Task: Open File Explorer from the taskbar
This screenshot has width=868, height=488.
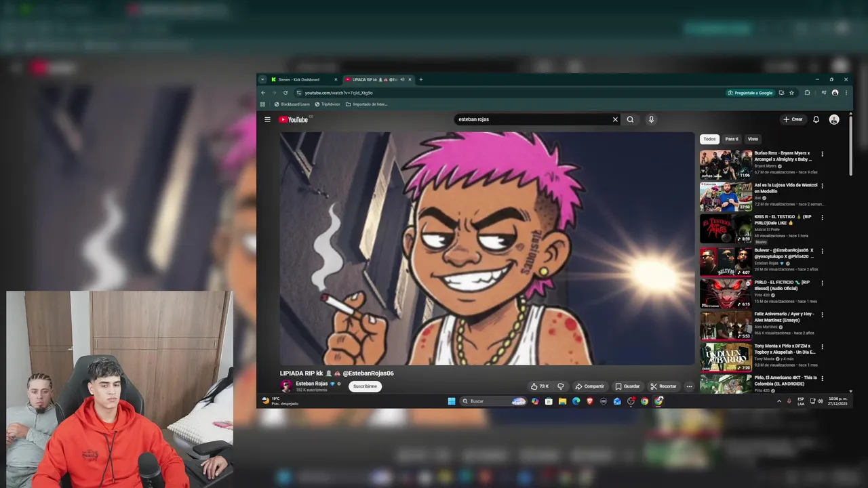Action: tap(562, 401)
